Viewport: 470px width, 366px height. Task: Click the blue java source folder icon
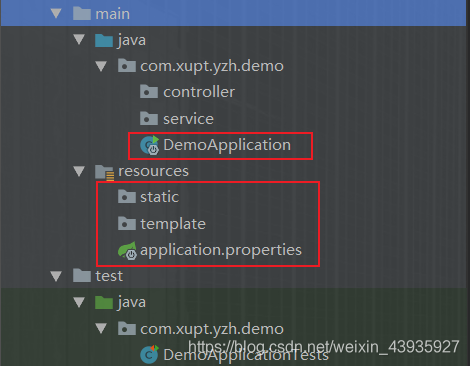click(104, 40)
